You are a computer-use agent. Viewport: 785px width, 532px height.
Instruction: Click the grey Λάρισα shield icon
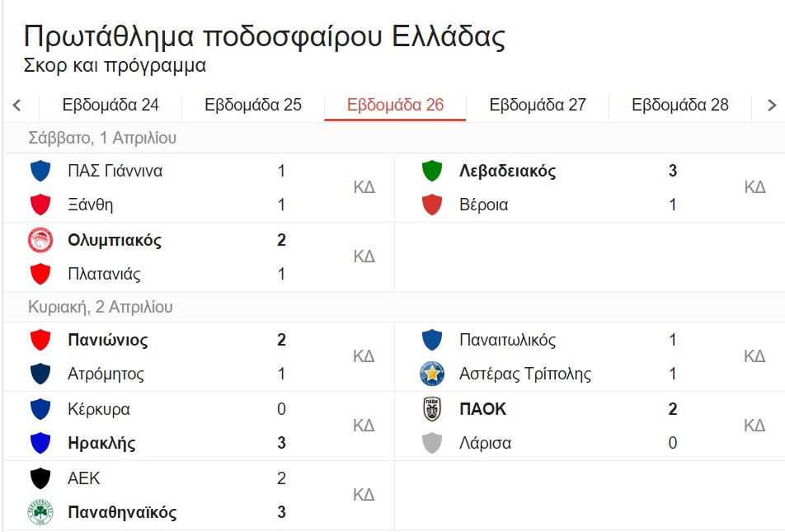[x=432, y=443]
